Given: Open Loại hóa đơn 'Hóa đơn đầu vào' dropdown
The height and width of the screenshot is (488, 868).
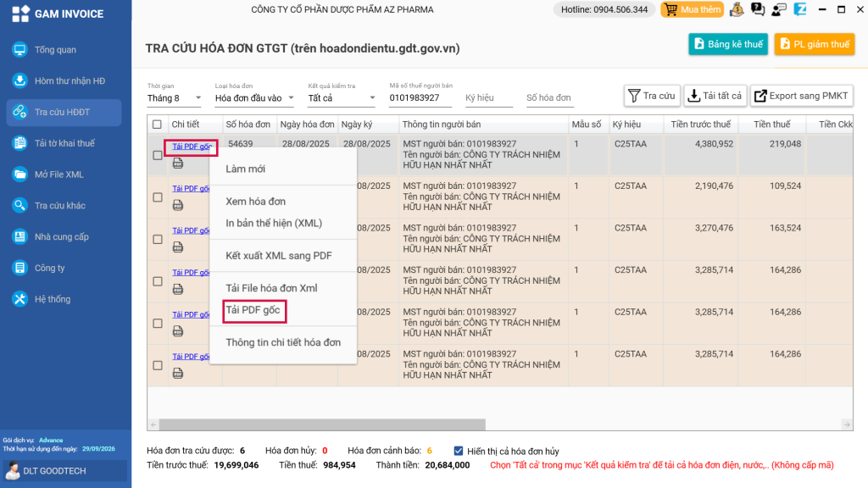Looking at the screenshot, I should pos(254,98).
